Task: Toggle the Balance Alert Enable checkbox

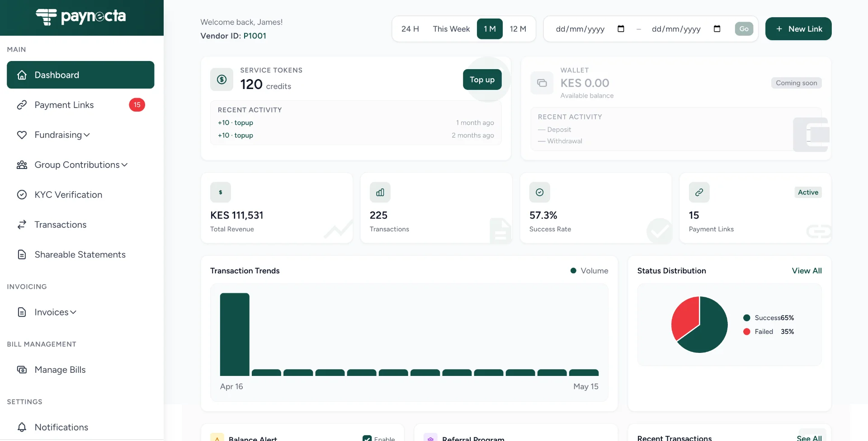Action: pos(367,438)
